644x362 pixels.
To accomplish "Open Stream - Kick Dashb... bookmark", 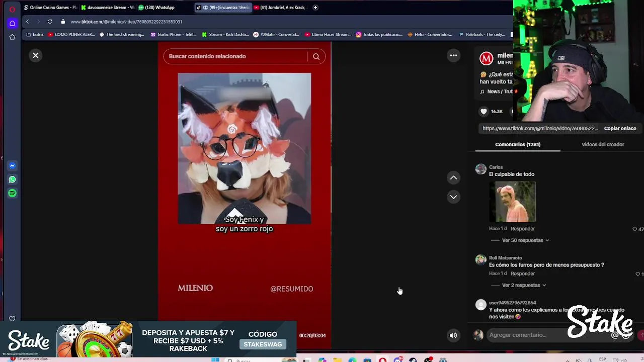I will tap(225, 35).
